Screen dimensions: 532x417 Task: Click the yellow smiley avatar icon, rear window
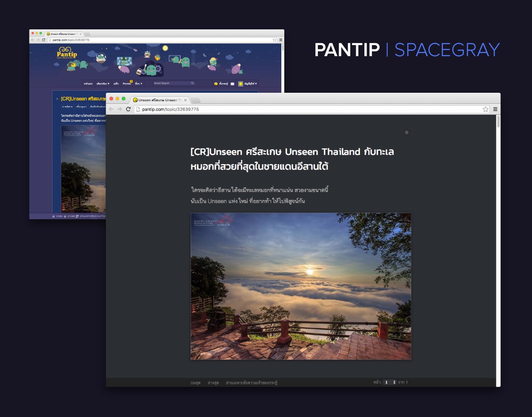click(x=240, y=84)
